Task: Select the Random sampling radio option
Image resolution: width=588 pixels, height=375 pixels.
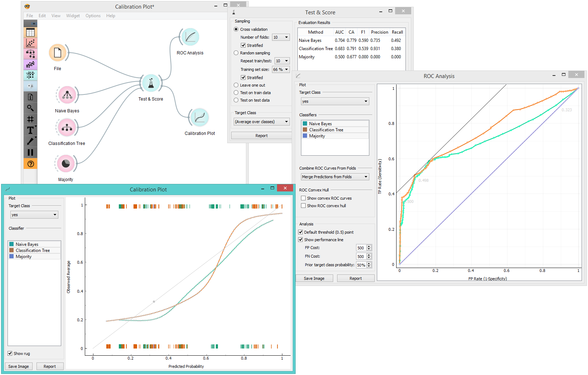Action: [236, 53]
